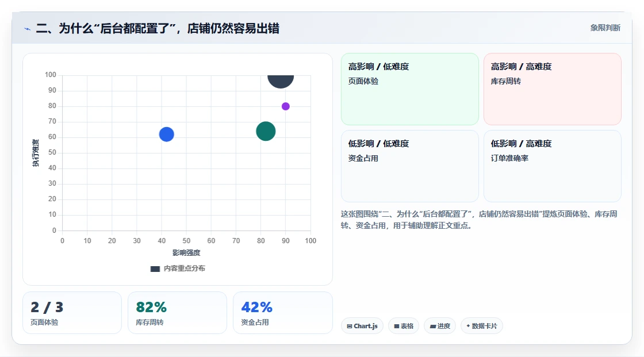This screenshot has width=644, height=357.
Task: Click 资金占用 text in the low-impact quadrant
Action: point(363,158)
